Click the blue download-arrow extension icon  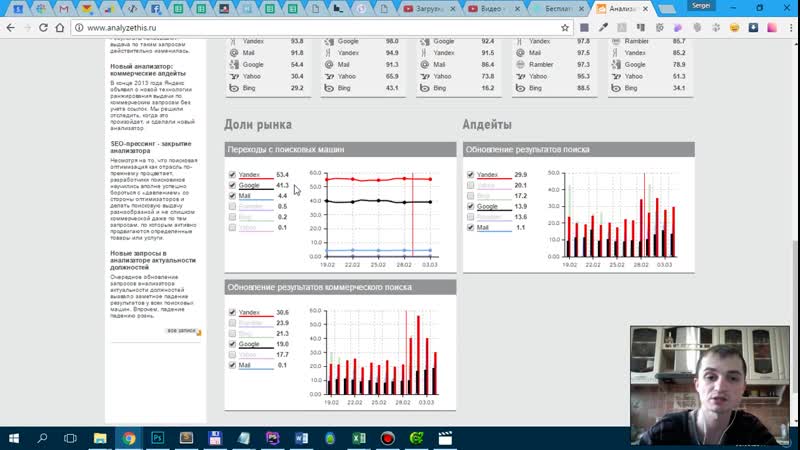coord(753,28)
